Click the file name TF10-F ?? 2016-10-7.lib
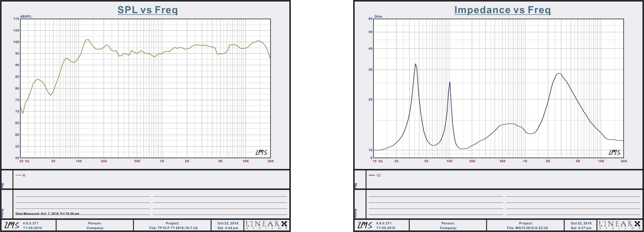644x232 pixels. tap(173, 228)
